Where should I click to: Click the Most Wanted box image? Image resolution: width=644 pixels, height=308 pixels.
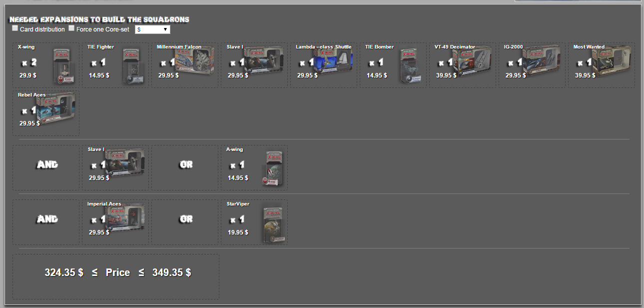coord(611,61)
